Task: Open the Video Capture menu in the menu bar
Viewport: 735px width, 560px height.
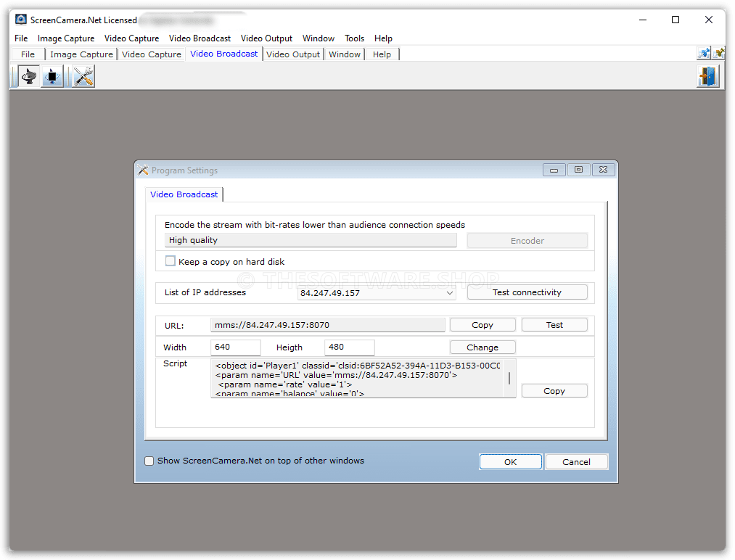Action: [x=131, y=38]
